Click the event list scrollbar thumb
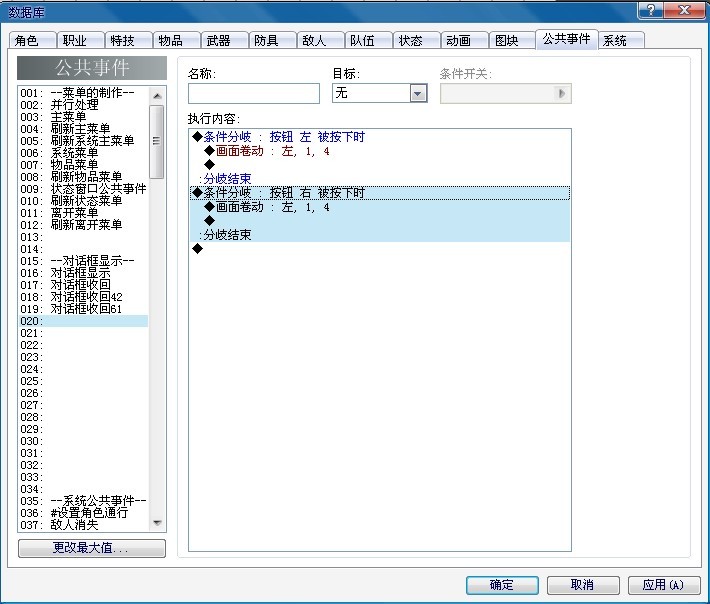The image size is (710, 604). (x=157, y=142)
